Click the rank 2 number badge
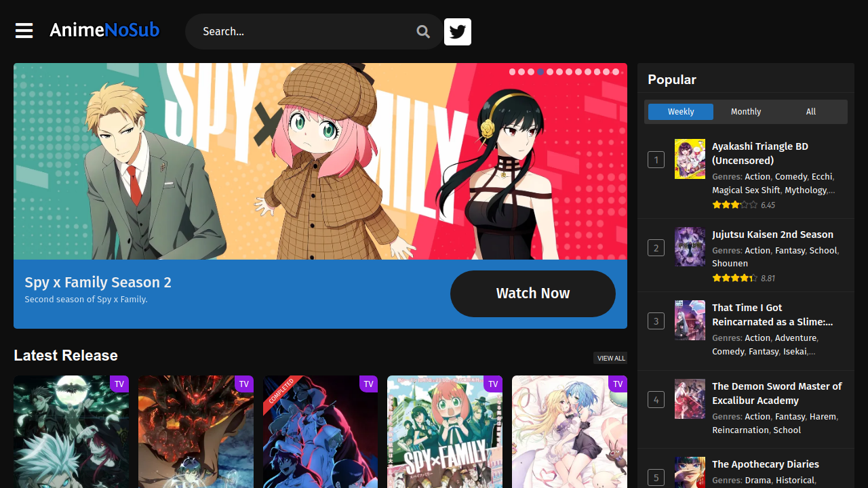The height and width of the screenshot is (488, 868). tap(656, 247)
